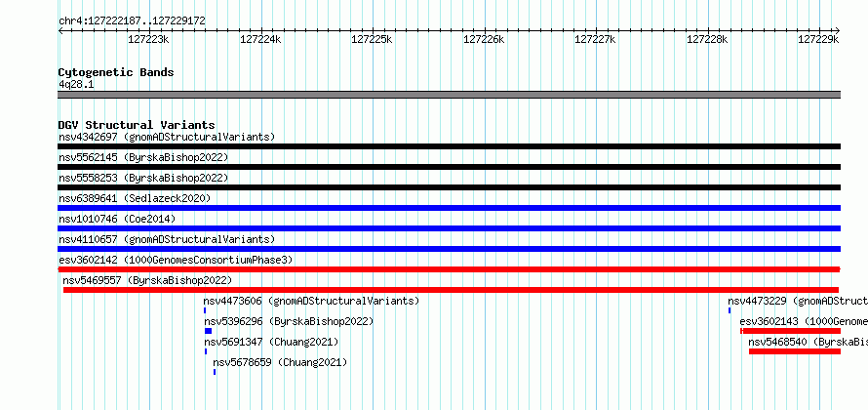This screenshot has height=410, width=868.
Task: Open variant label nsv5678659 (Chuang2021)
Action: [280, 362]
